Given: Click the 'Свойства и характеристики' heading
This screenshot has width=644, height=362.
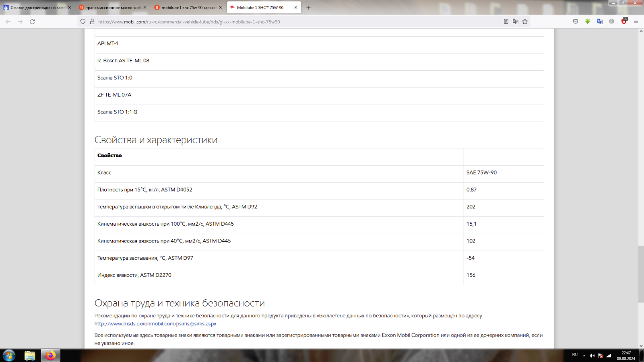Looking at the screenshot, I should pos(156,140).
